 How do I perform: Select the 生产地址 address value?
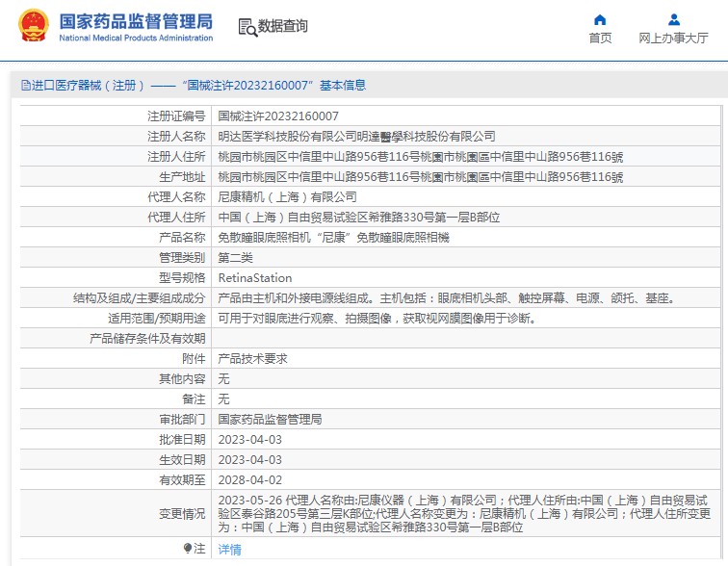tap(421, 177)
